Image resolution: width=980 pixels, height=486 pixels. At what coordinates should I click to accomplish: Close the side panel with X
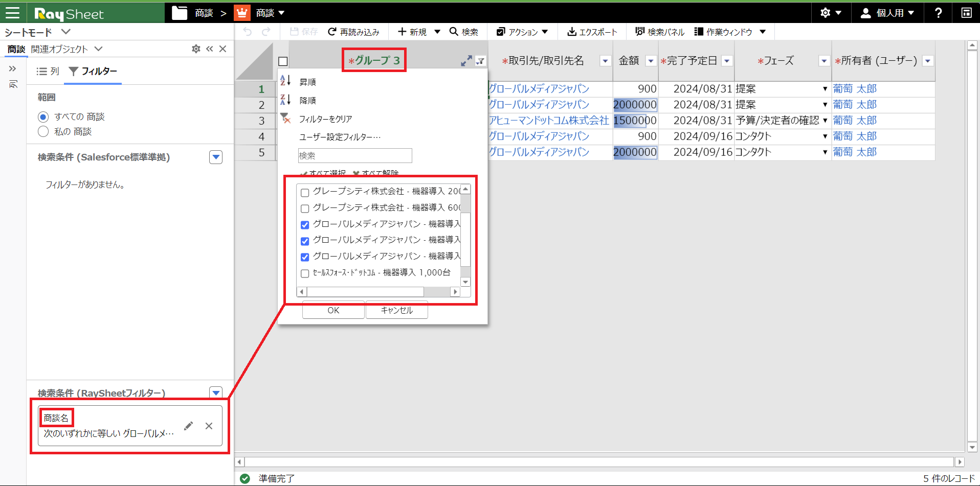[x=222, y=49]
